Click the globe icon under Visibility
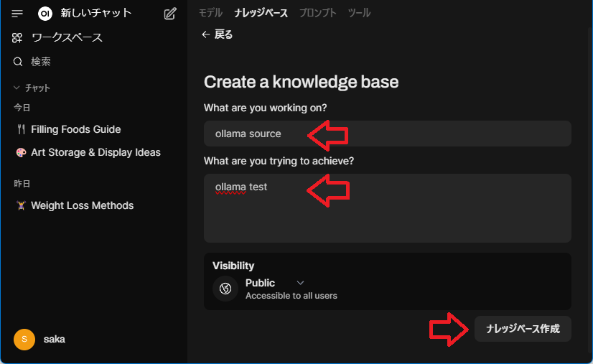593x364 pixels. tap(225, 289)
